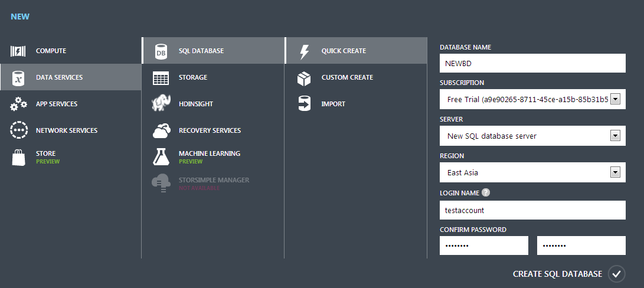
Task: Select the Compute menu label
Action: [x=51, y=51]
